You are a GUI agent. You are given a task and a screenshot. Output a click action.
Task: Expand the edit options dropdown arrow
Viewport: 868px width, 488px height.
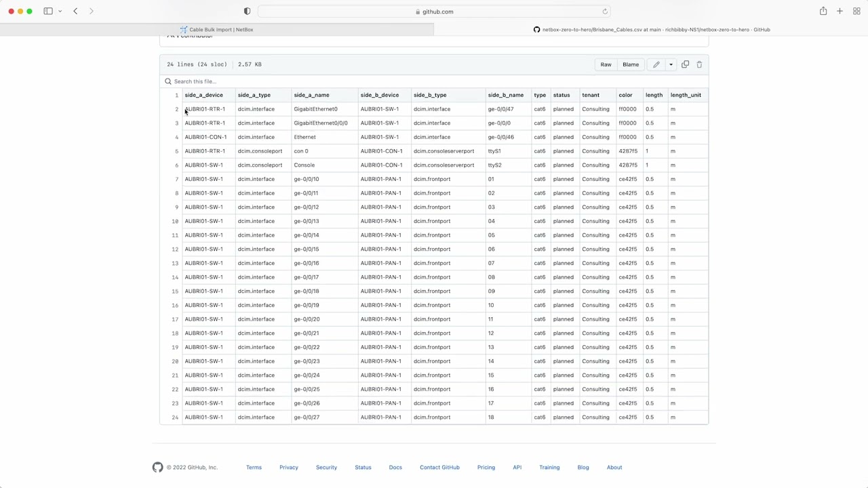[x=671, y=64]
